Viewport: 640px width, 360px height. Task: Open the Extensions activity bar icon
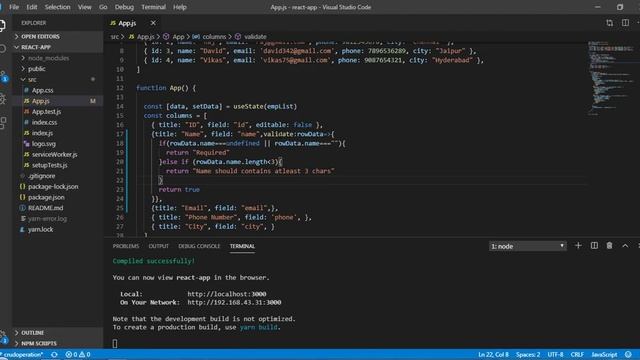click(x=3, y=122)
